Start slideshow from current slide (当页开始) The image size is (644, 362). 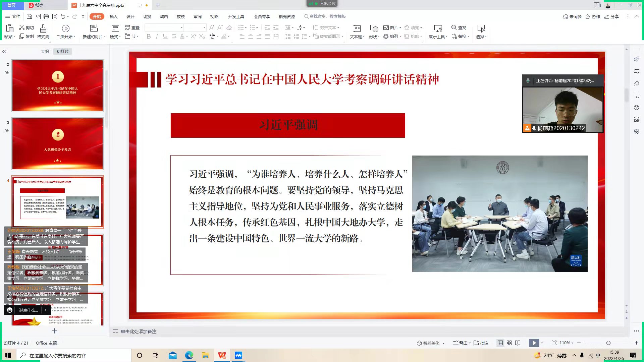[x=66, y=28]
